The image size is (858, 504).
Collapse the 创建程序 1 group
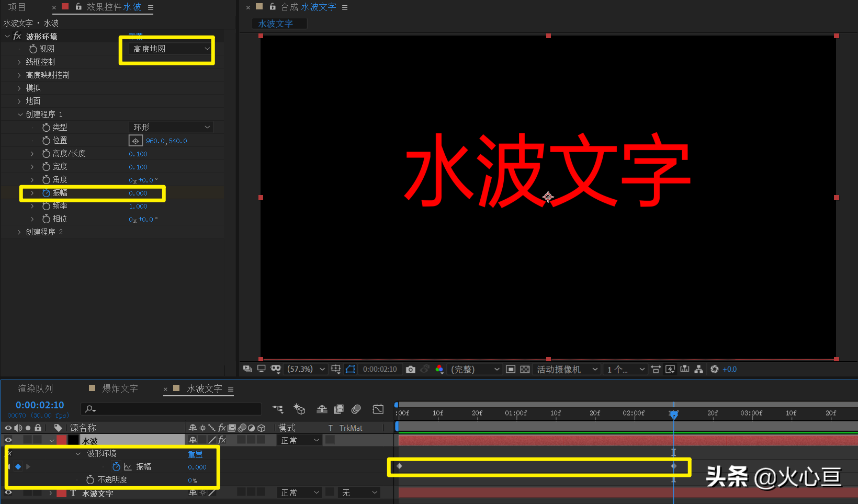coord(20,114)
